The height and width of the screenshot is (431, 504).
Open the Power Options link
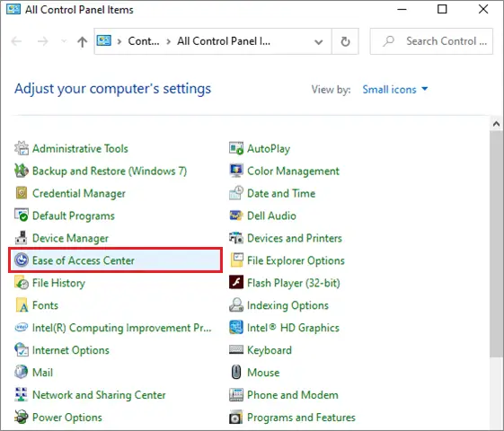pyautogui.click(x=67, y=418)
